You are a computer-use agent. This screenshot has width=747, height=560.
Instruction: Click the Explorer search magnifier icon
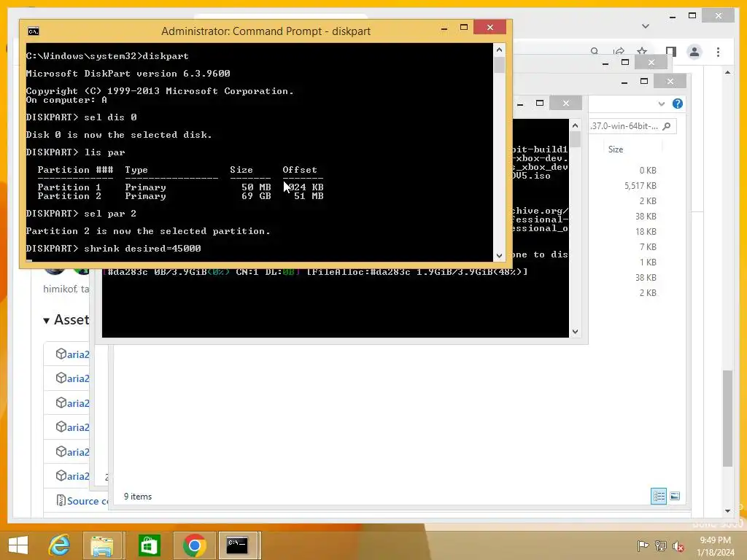coord(667,126)
